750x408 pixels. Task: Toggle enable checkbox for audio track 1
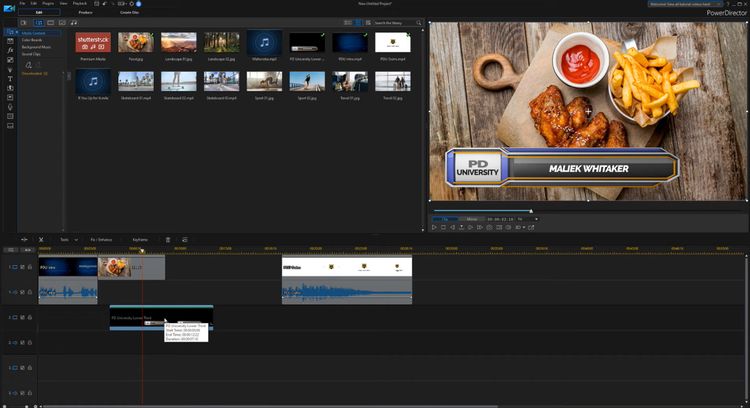tap(22, 292)
